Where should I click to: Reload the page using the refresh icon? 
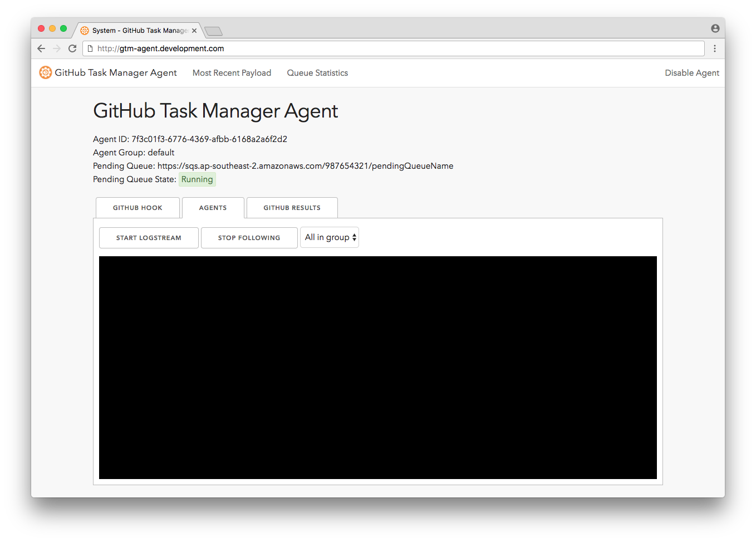pos(72,48)
